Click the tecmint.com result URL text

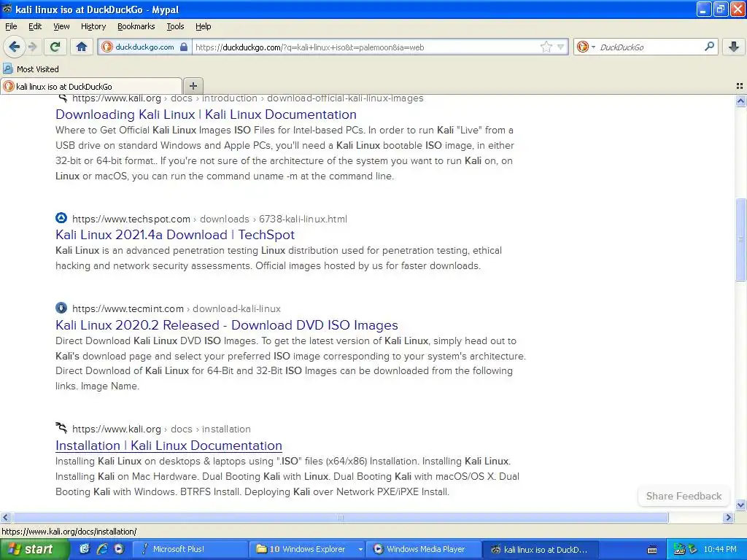177,308
